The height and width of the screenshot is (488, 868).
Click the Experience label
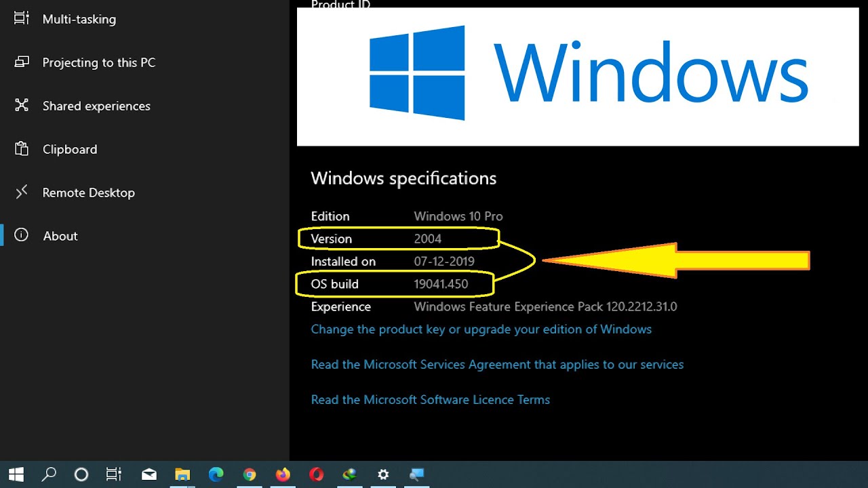pyautogui.click(x=341, y=307)
